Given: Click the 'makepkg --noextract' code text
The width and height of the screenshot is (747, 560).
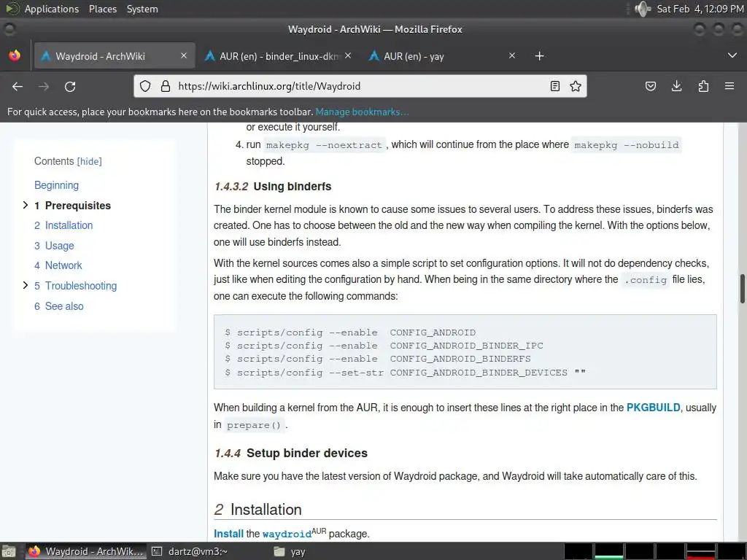Looking at the screenshot, I should [x=324, y=145].
